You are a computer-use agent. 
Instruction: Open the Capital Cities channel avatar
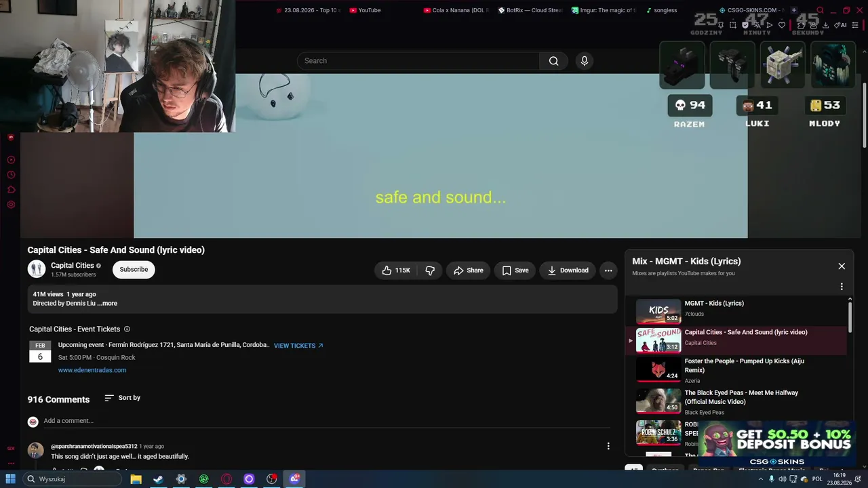37,269
